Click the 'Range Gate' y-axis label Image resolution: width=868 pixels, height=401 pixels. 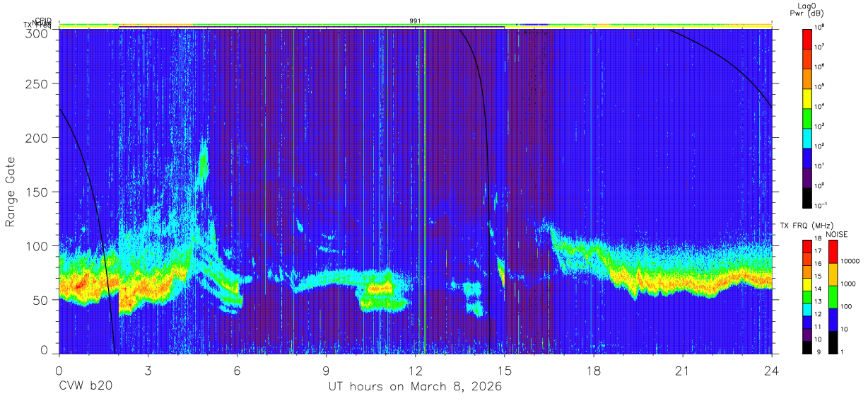[x=11, y=192]
